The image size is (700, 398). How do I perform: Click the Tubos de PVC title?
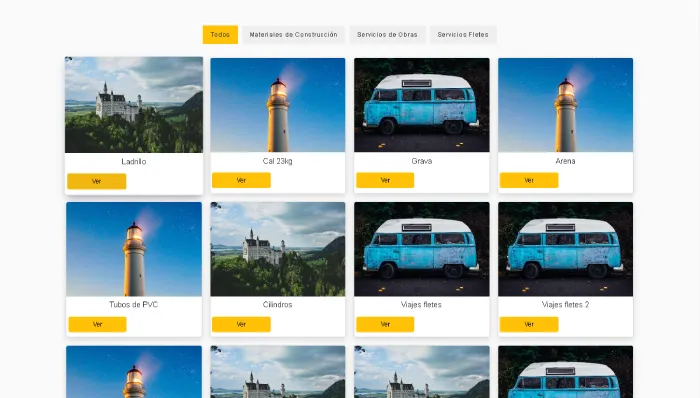pyautogui.click(x=133, y=305)
